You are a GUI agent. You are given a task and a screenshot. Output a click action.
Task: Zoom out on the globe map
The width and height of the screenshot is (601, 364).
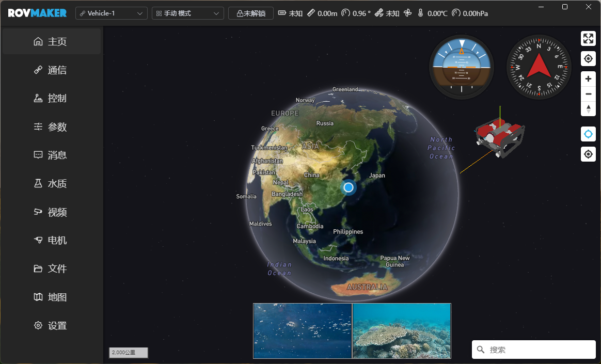tap(588, 94)
